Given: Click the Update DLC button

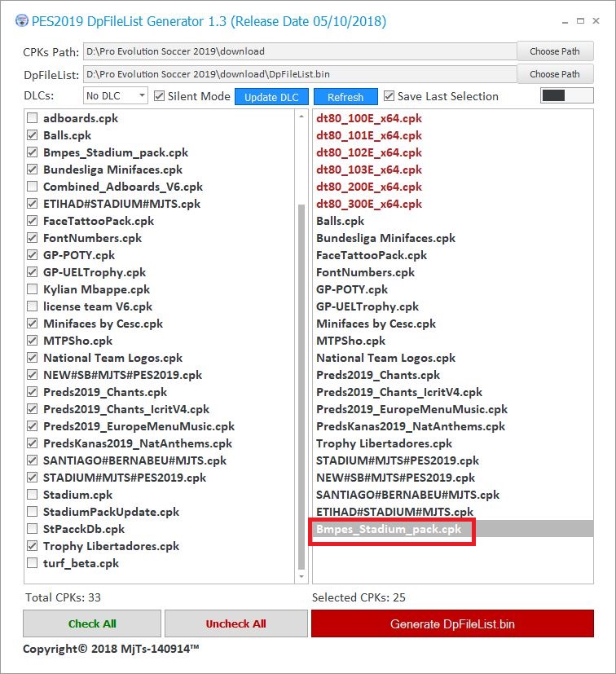Looking at the screenshot, I should (x=271, y=97).
